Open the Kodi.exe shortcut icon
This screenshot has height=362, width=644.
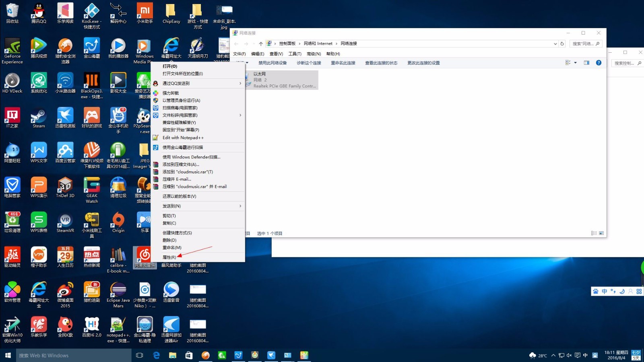click(92, 15)
